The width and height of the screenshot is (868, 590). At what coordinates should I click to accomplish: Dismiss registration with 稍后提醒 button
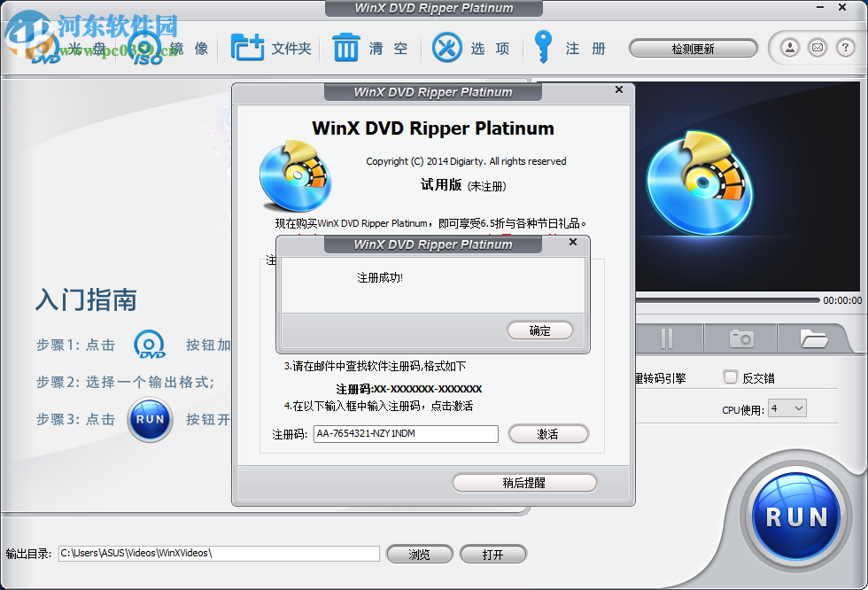click(x=525, y=483)
